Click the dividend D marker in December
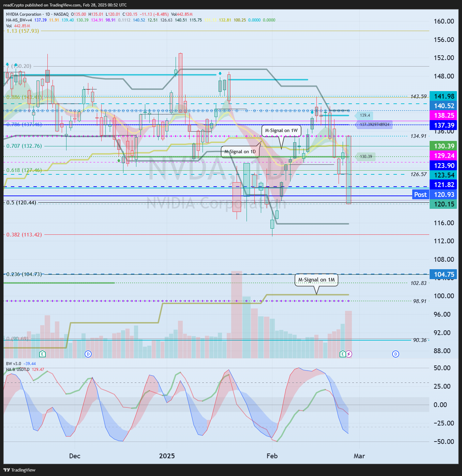462x476 pixels. click(x=88, y=354)
